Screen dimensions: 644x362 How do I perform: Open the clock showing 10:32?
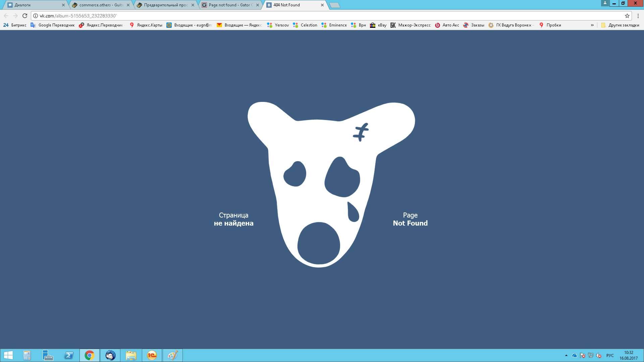[x=629, y=355]
